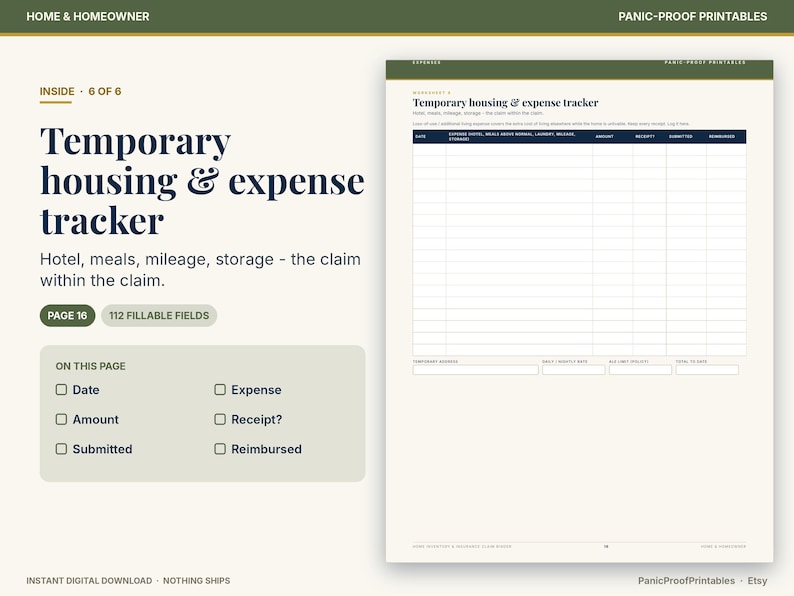794x596 pixels.
Task: Click the PAGE 16 badge
Action: tap(67, 315)
